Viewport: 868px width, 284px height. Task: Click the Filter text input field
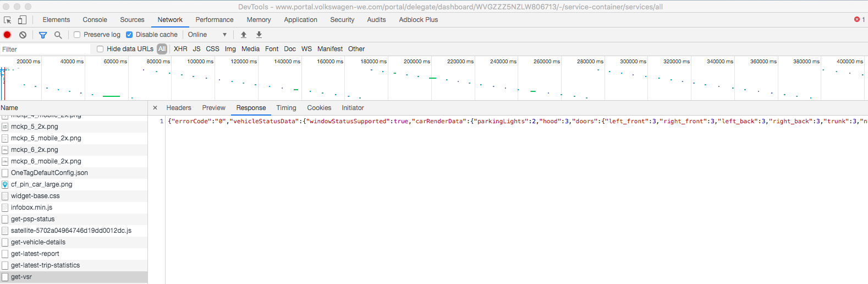pos(45,50)
